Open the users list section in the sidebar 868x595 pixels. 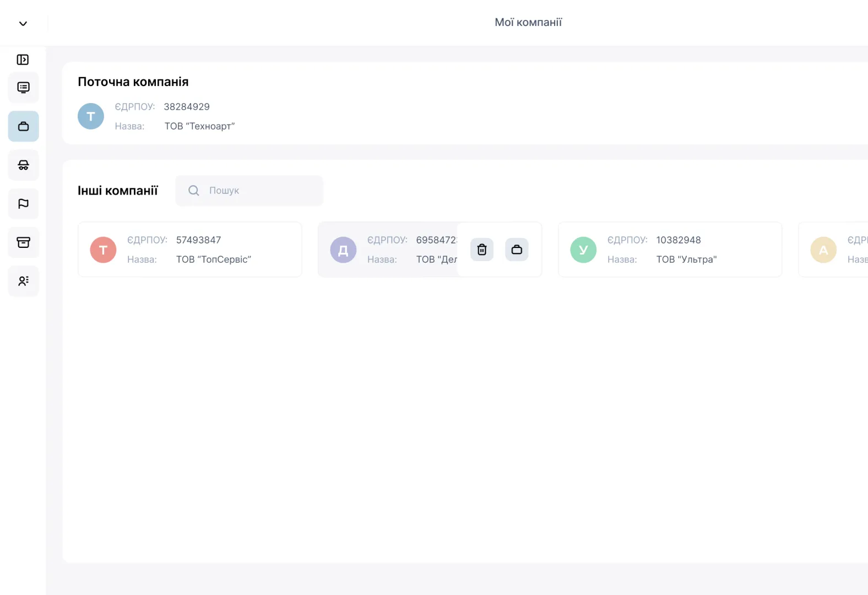(23, 280)
